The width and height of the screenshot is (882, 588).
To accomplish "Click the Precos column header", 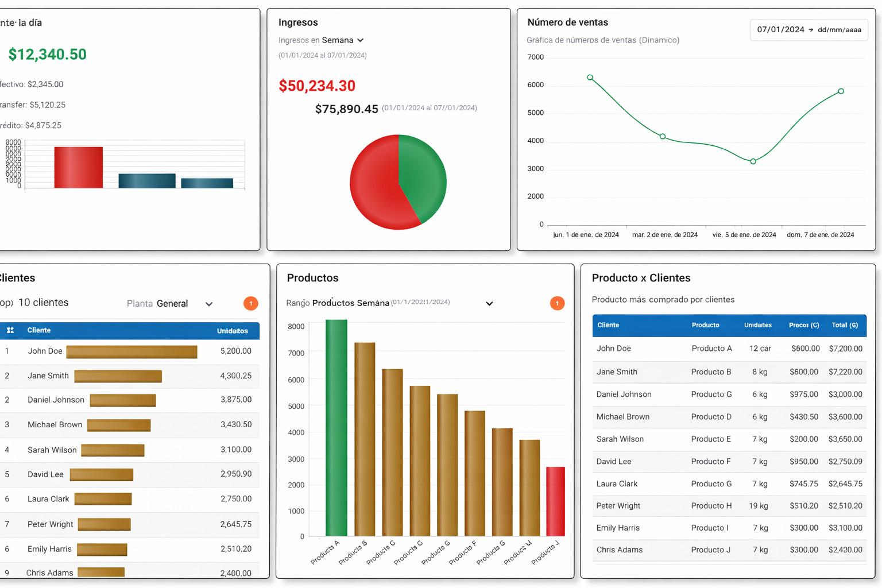I will pos(803,325).
